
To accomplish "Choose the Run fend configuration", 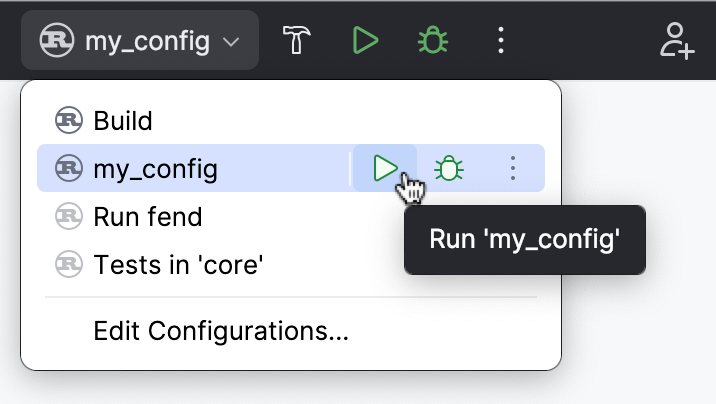I will [x=147, y=216].
